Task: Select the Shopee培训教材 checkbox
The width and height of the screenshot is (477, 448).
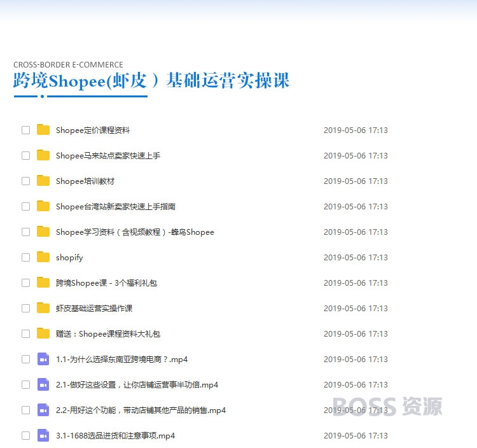Action: (x=26, y=181)
